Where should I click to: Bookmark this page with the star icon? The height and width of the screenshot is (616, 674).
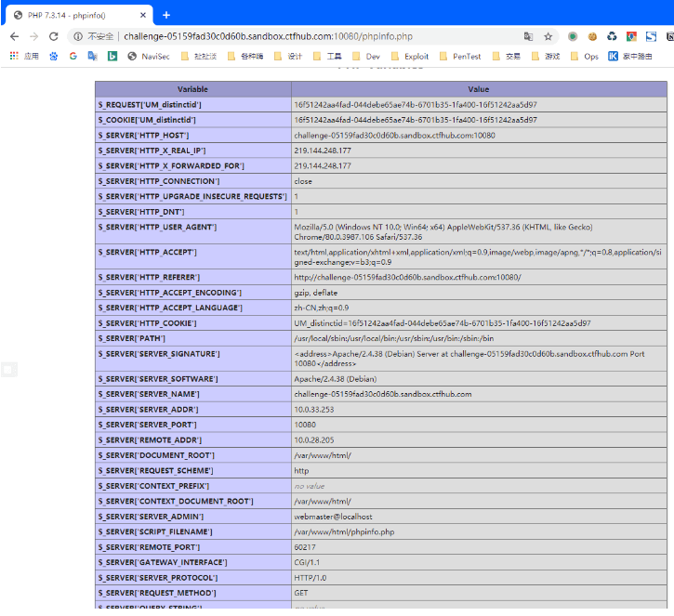[548, 36]
